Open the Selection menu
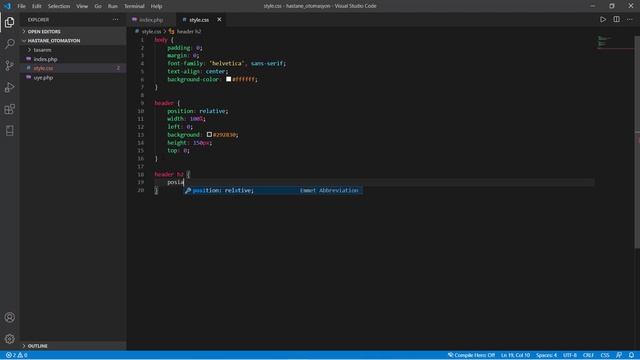 tap(59, 6)
